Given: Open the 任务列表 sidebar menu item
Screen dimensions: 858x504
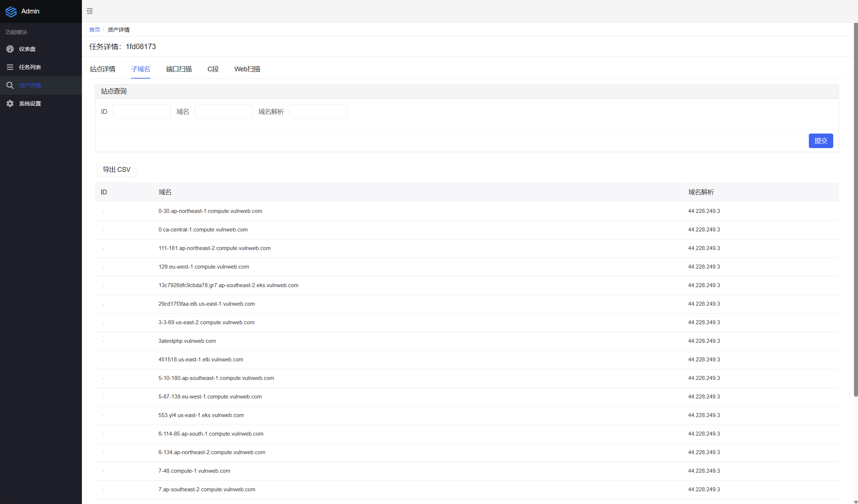Looking at the screenshot, I should tap(30, 67).
